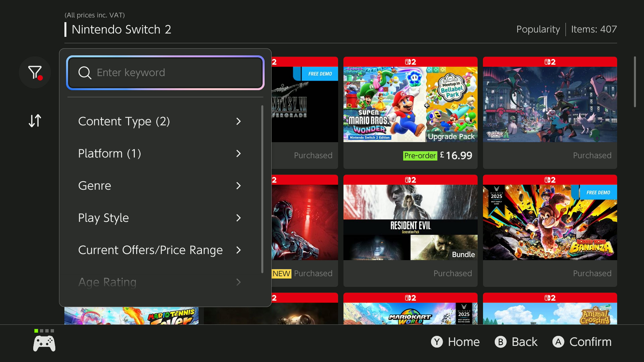Click the £16.99 price
Viewport: 644px width, 362px height.
click(456, 155)
